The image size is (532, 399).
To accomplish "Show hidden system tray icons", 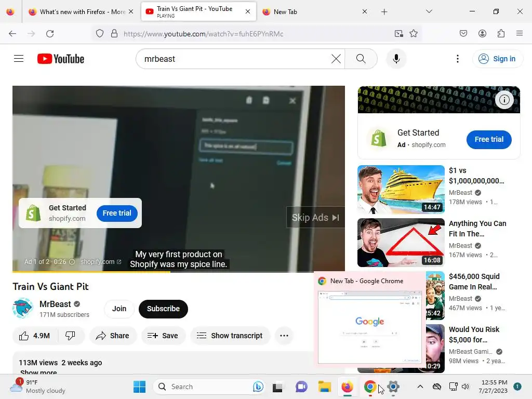I will pos(420,387).
